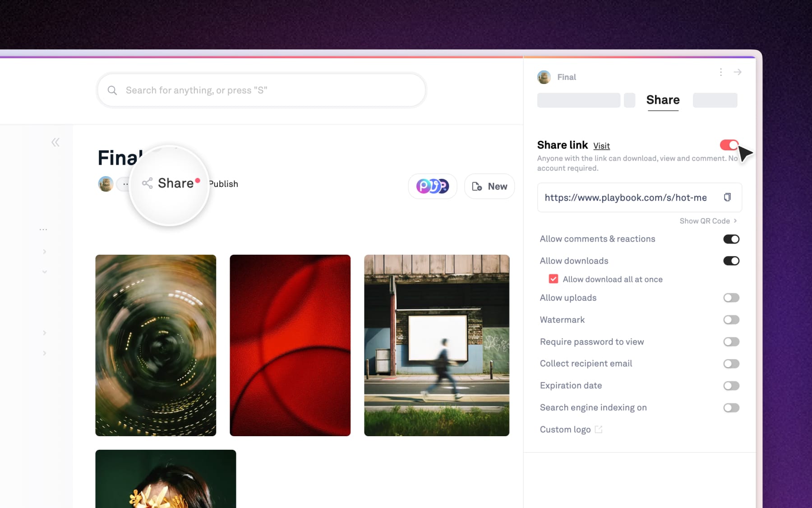Open vertical three-dot menu in Final panel
The image size is (812, 508).
721,72
